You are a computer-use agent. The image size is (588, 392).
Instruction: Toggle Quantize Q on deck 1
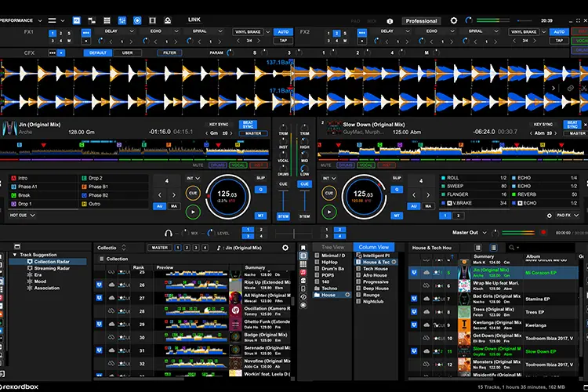tap(260, 190)
